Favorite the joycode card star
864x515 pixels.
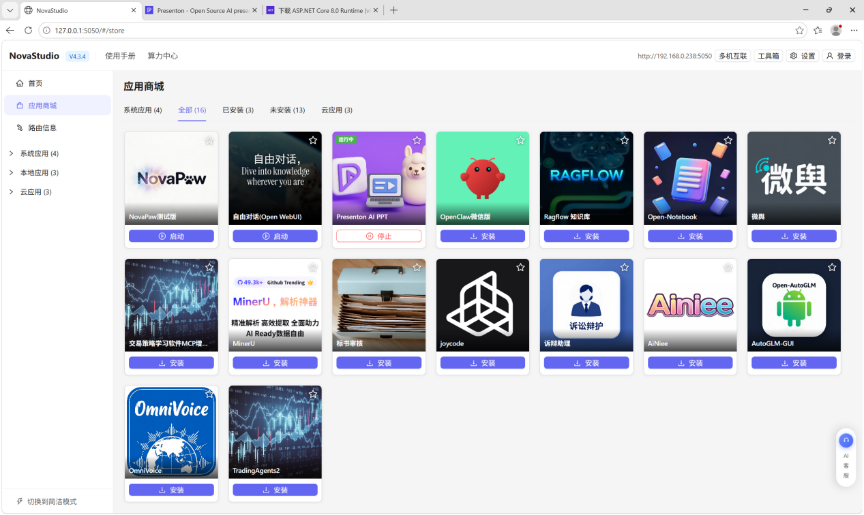[x=520, y=267]
